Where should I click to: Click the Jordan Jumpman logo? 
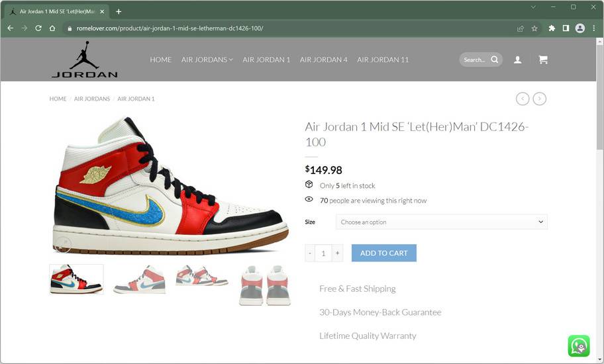click(x=84, y=60)
